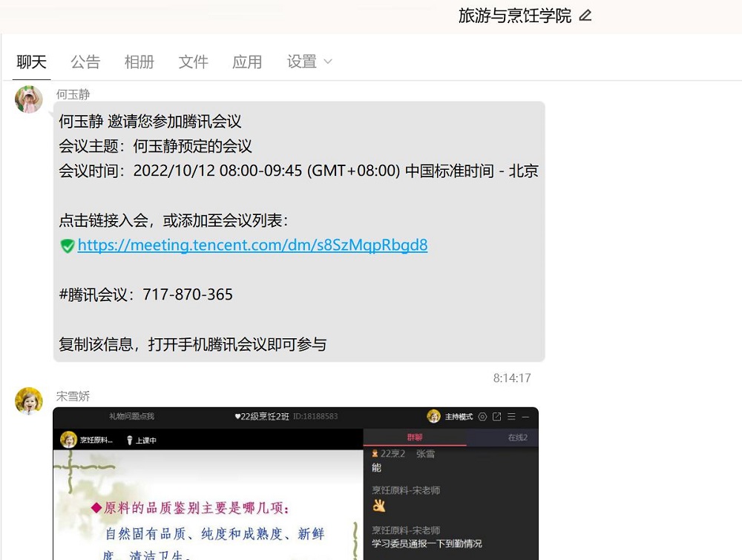Click the pop-out window icon in classroom header
Screen dimensions: 742x560
[497, 417]
